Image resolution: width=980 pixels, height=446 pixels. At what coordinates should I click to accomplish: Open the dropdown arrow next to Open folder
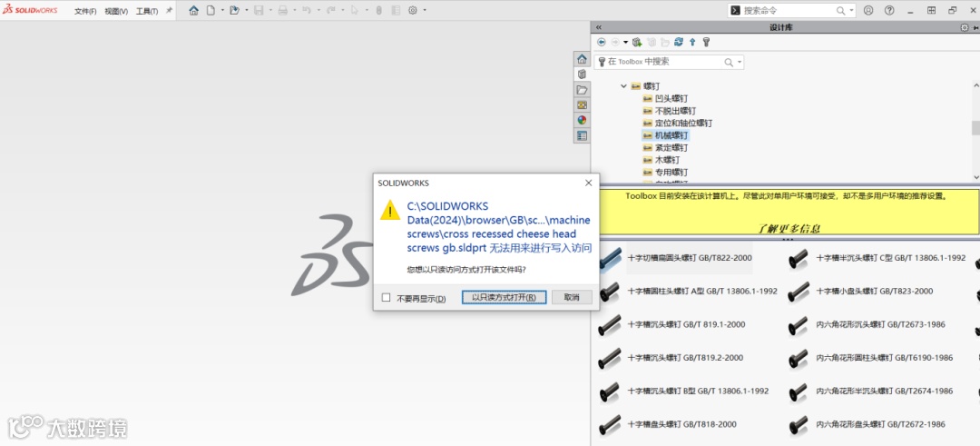click(x=246, y=11)
